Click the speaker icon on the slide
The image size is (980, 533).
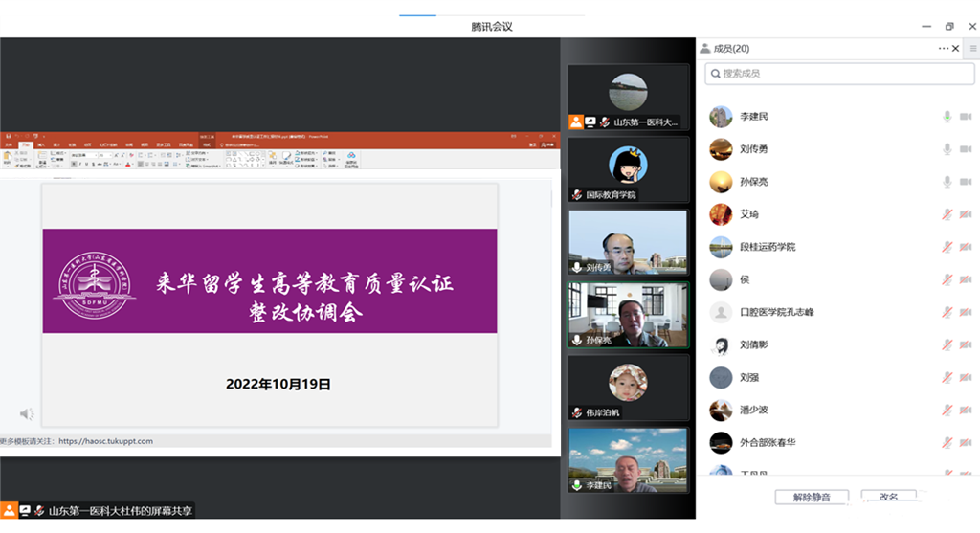coord(27,413)
